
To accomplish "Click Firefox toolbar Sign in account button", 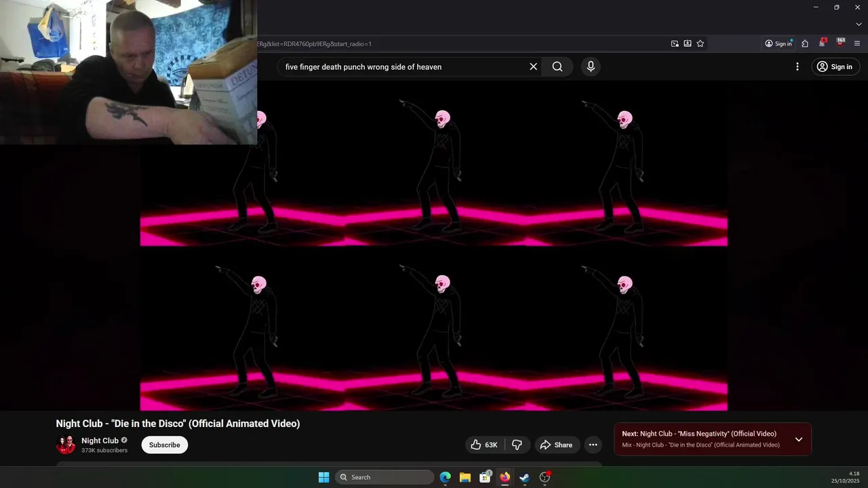I will click(x=778, y=43).
